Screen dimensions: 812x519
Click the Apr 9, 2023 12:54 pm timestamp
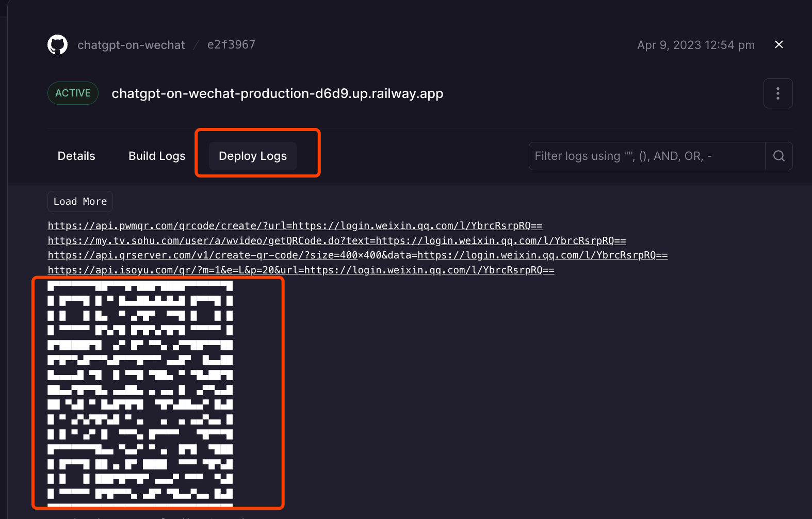click(x=696, y=45)
